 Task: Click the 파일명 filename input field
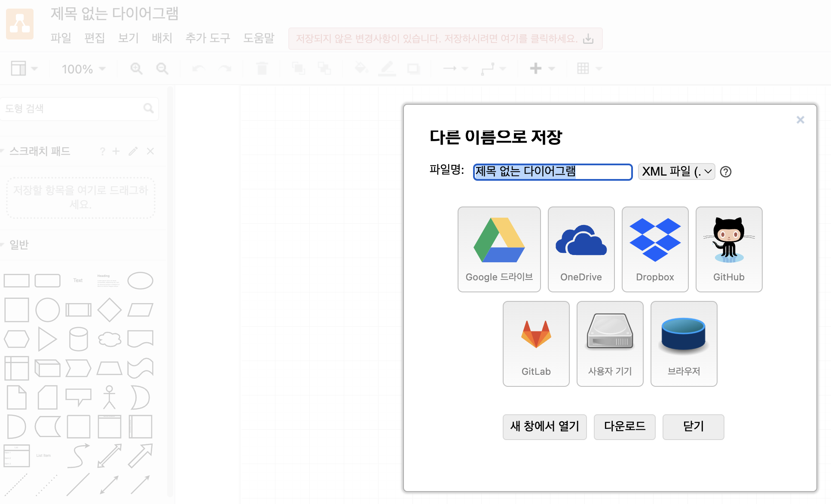point(553,172)
